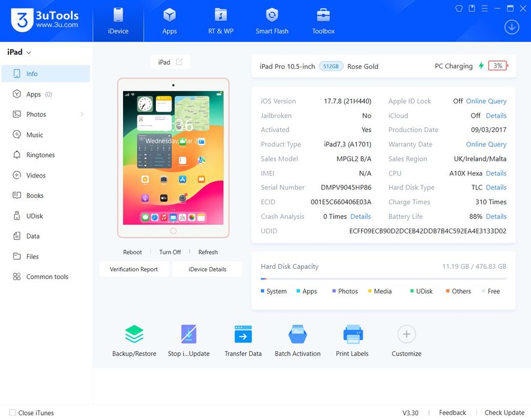Click the System legend color swatch
Viewport: 531px width, 420px height.
262,291
